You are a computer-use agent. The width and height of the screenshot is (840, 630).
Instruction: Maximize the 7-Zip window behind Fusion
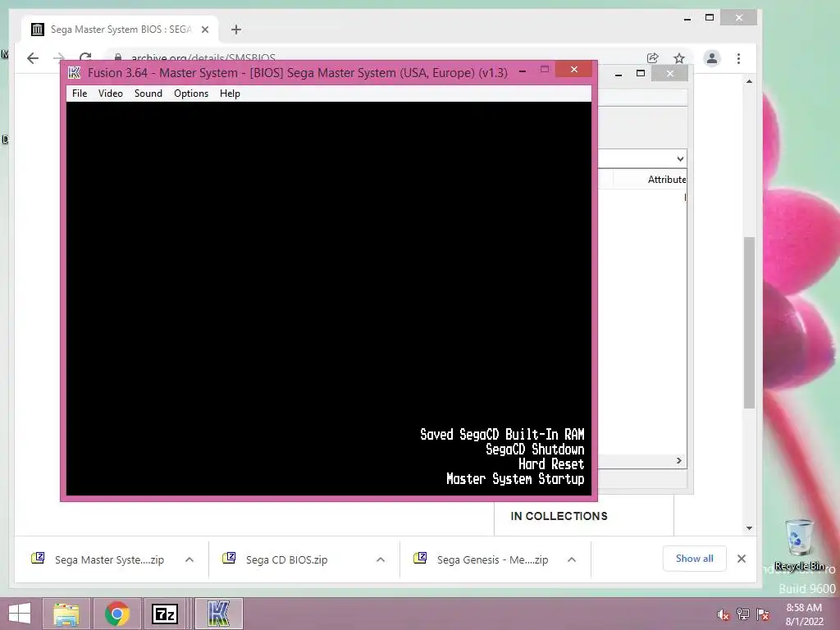coord(640,73)
